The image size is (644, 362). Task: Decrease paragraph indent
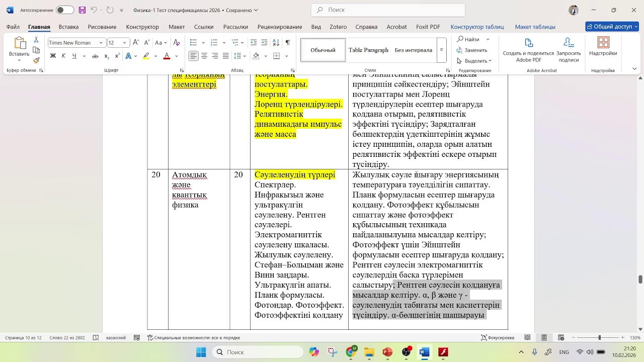coord(253,43)
